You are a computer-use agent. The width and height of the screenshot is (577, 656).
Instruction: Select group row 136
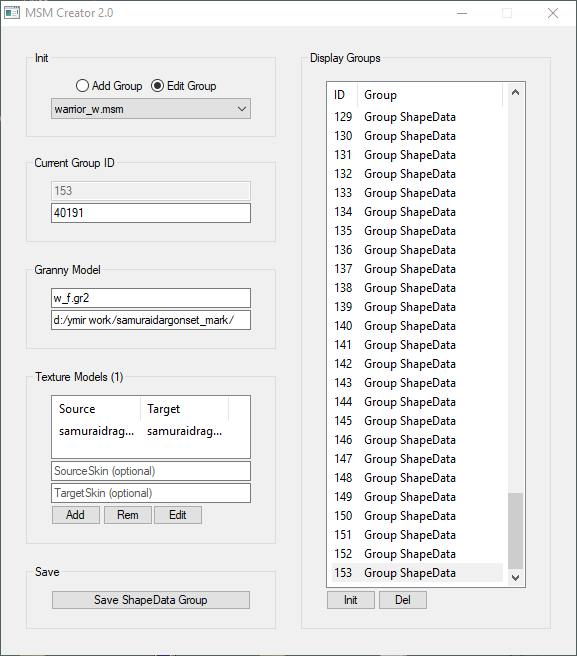[417, 250]
